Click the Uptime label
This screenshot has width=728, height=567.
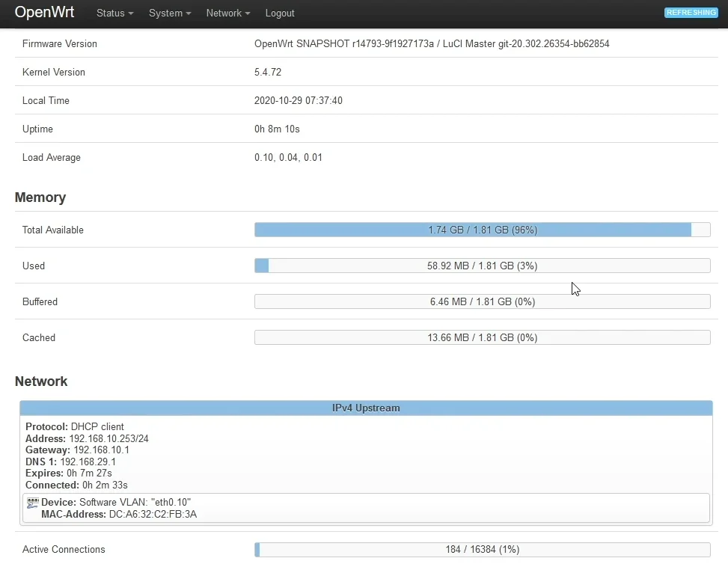click(37, 129)
